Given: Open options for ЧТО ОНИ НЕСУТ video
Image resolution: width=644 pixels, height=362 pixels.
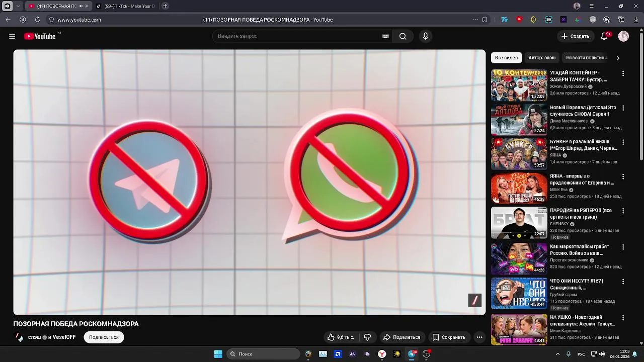Looking at the screenshot, I should point(623,282).
